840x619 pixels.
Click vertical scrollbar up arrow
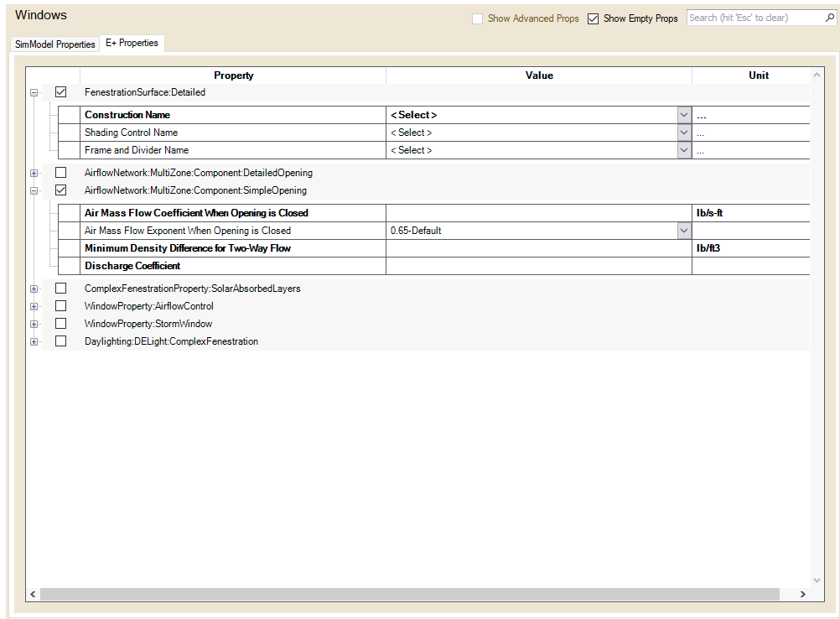pos(817,75)
